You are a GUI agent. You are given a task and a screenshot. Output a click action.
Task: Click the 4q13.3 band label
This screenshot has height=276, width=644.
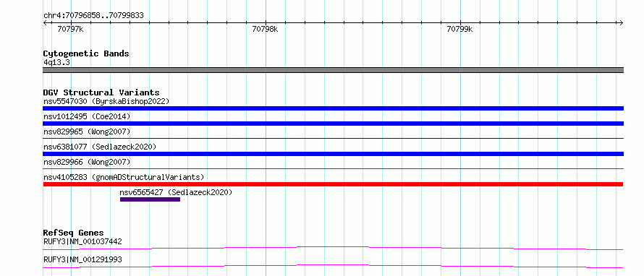point(56,62)
